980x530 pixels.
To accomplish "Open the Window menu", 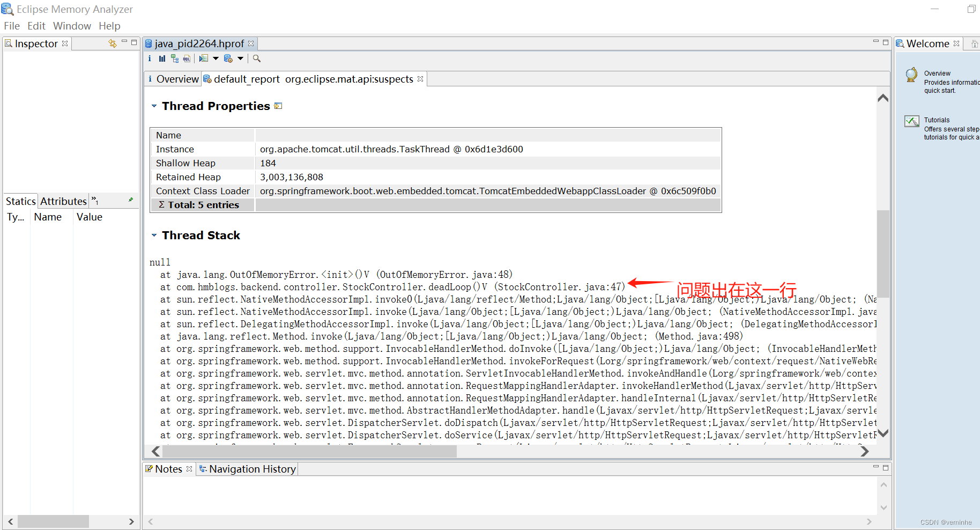I will click(72, 26).
